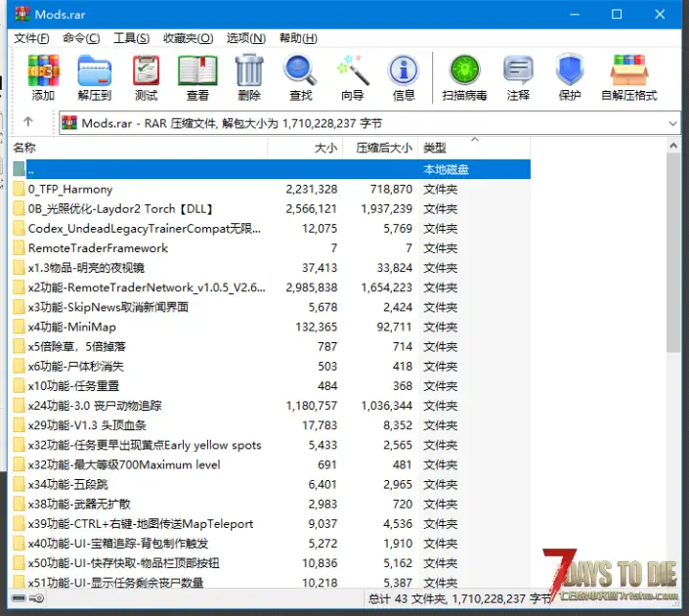The image size is (689, 616).
Task: Open the 收藏夹(O) menu
Action: 188,38
